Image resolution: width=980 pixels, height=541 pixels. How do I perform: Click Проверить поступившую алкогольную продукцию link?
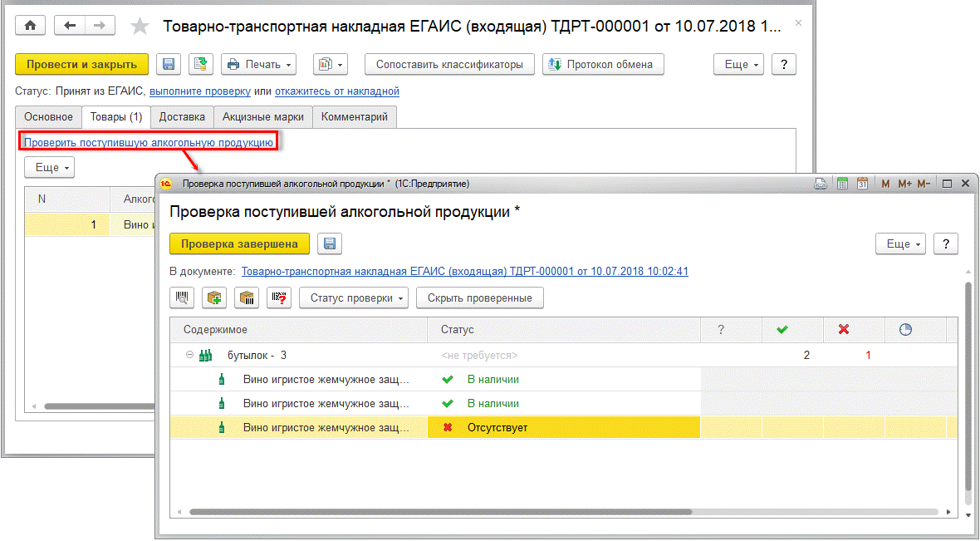149,143
